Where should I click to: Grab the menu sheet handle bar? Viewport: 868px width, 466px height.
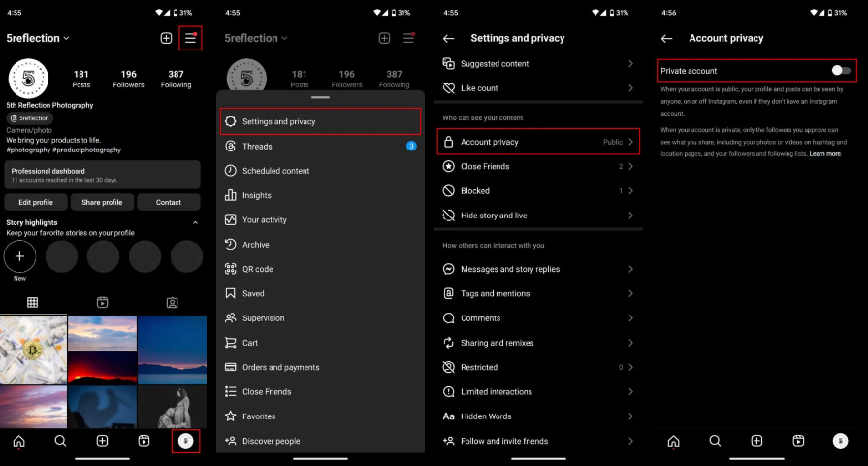tap(320, 97)
